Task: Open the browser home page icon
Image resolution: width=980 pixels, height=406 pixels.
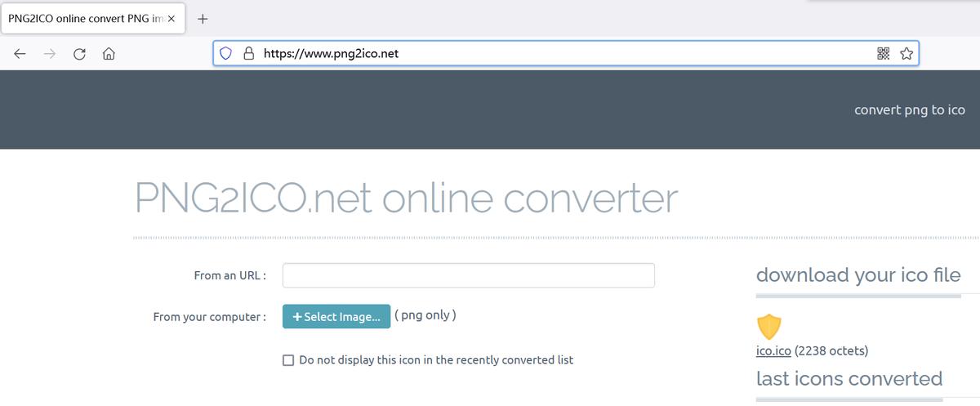Action: 108,54
